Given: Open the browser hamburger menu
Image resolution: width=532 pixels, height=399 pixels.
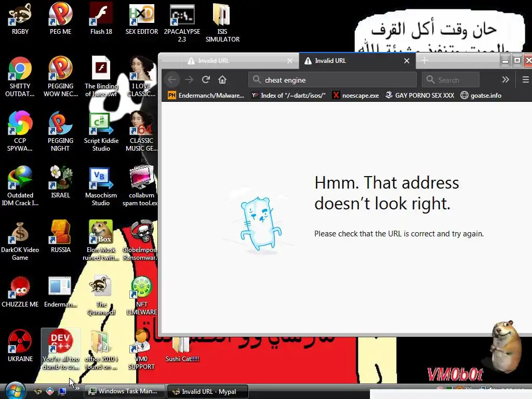Looking at the screenshot, I should 526,79.
